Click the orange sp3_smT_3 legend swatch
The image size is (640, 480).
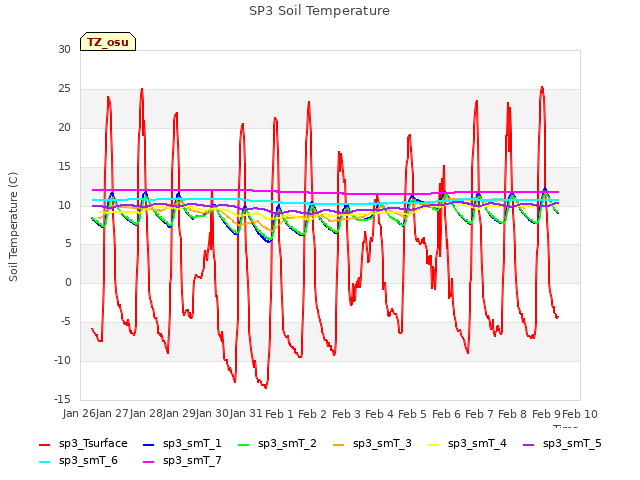[339, 444]
